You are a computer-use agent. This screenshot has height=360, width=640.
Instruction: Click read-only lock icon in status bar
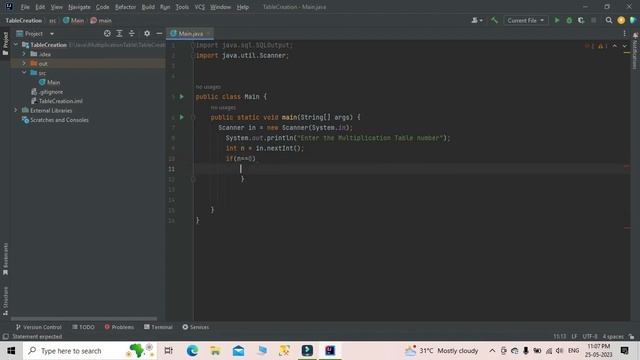tap(632, 336)
